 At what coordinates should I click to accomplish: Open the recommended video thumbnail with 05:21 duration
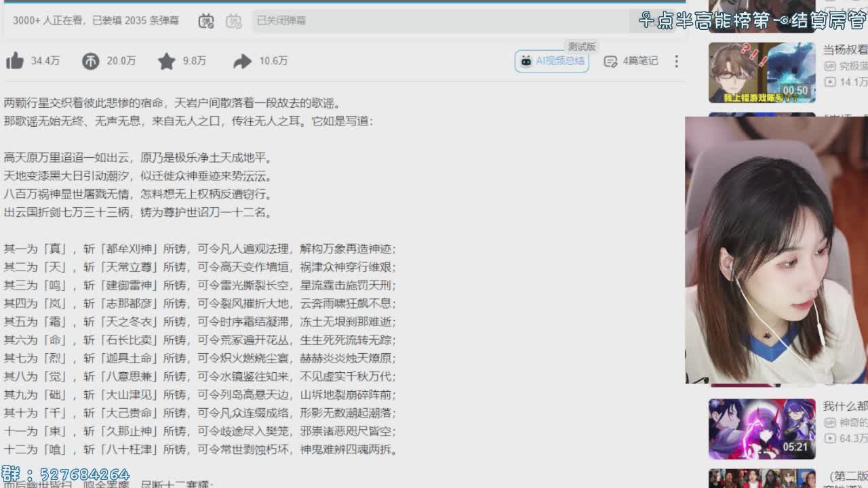(762, 429)
